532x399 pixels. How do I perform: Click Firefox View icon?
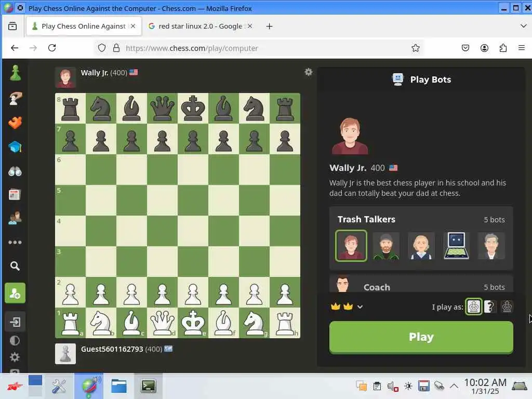12,26
